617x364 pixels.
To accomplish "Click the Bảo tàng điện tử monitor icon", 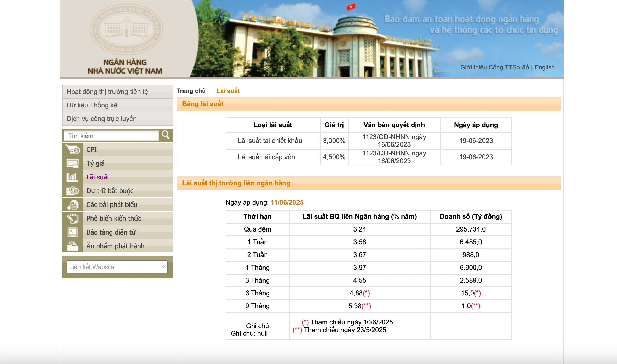I will pos(72,232).
